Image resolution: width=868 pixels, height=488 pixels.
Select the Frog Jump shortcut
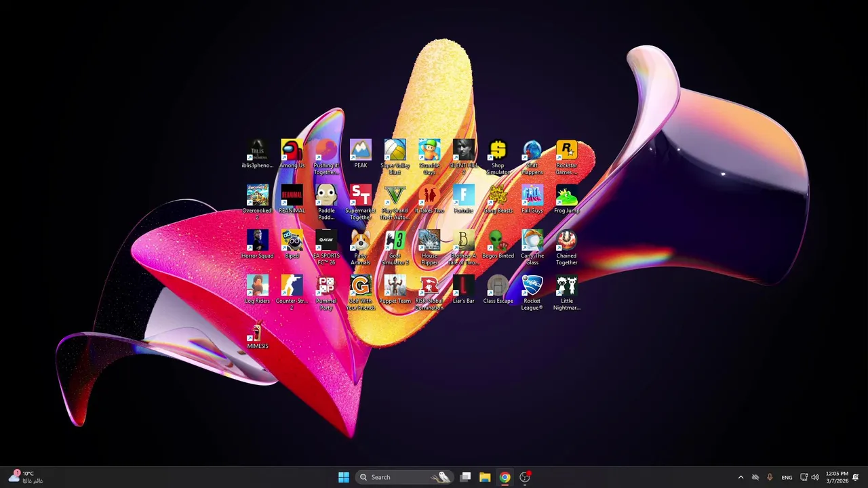pos(566,199)
